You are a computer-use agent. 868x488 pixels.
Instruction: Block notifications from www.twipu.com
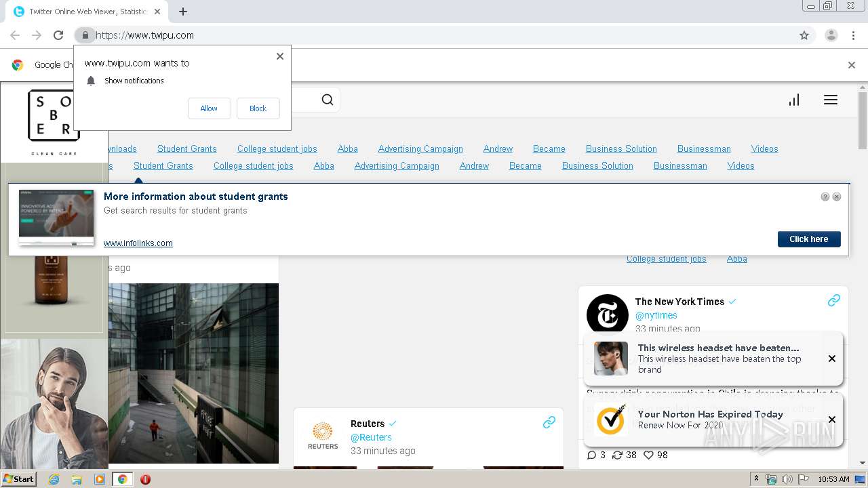point(258,108)
